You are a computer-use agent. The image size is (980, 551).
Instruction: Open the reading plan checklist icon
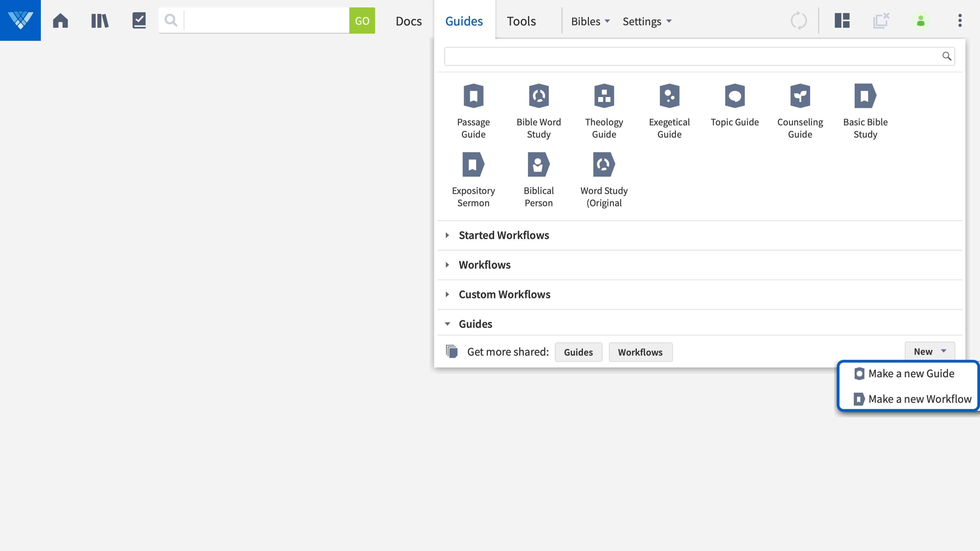pos(139,20)
